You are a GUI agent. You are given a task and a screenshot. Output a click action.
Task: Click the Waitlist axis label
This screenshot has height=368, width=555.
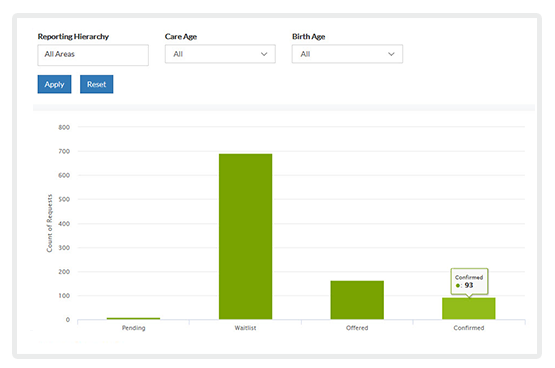click(x=245, y=328)
